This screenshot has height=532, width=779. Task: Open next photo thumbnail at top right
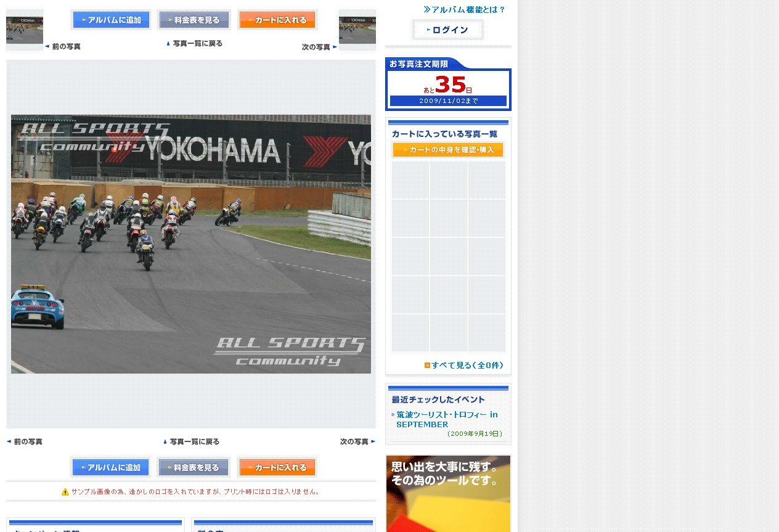[x=357, y=30]
